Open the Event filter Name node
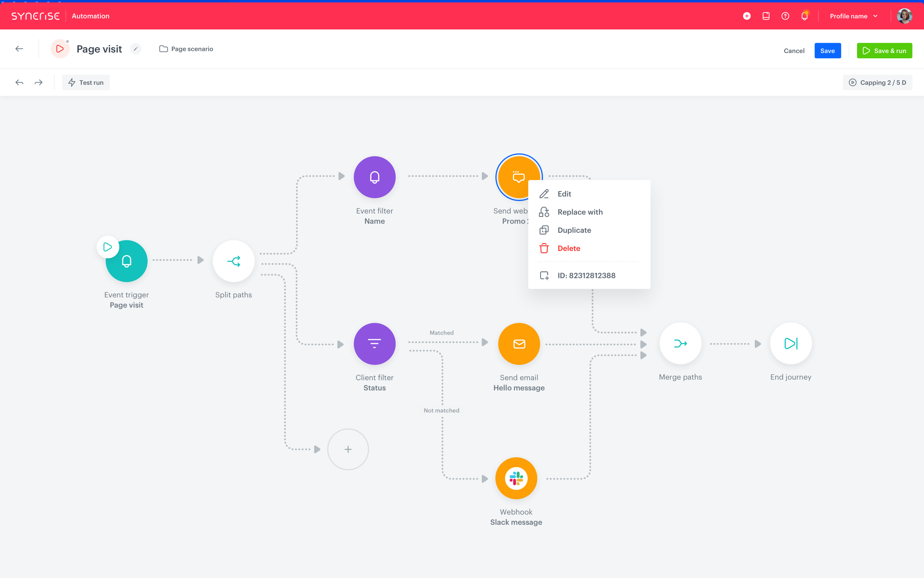 pyautogui.click(x=374, y=177)
